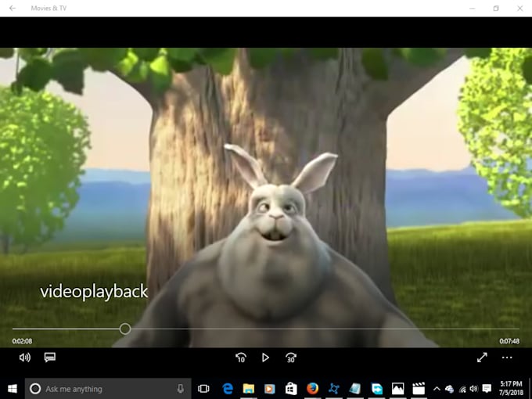Viewport: 532px width, 399px height.
Task: Open Task View from the taskbar
Action: 203,389
